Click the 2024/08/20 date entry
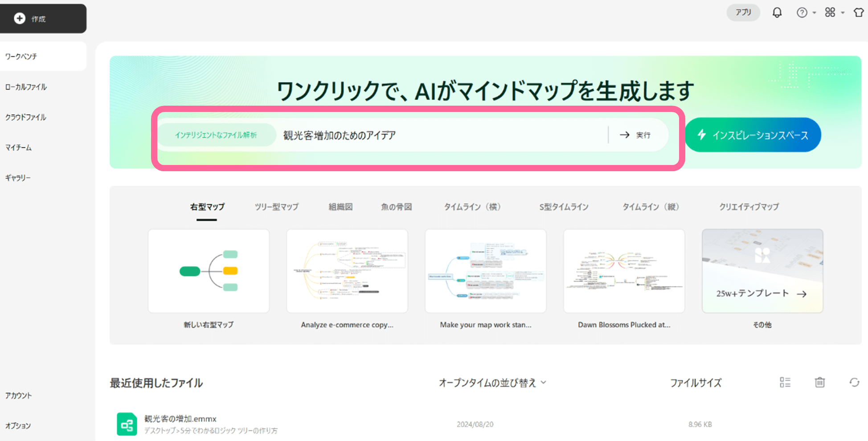Screen dimensions: 868x441 tap(475, 425)
